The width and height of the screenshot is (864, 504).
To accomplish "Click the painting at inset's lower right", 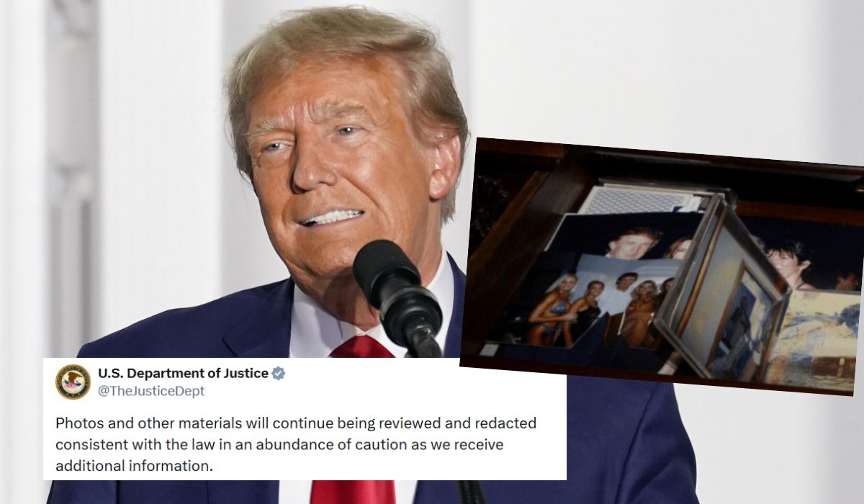I will click(814, 338).
